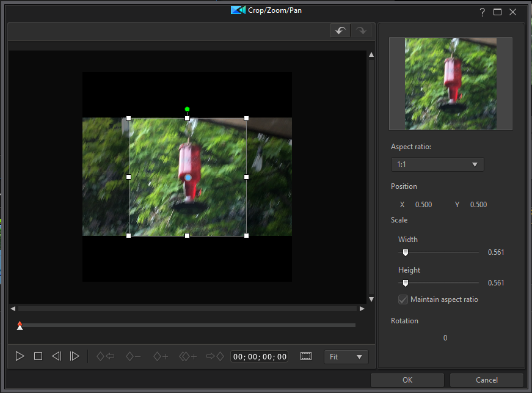
Task: Click the Width scale slider handle
Action: 405,252
